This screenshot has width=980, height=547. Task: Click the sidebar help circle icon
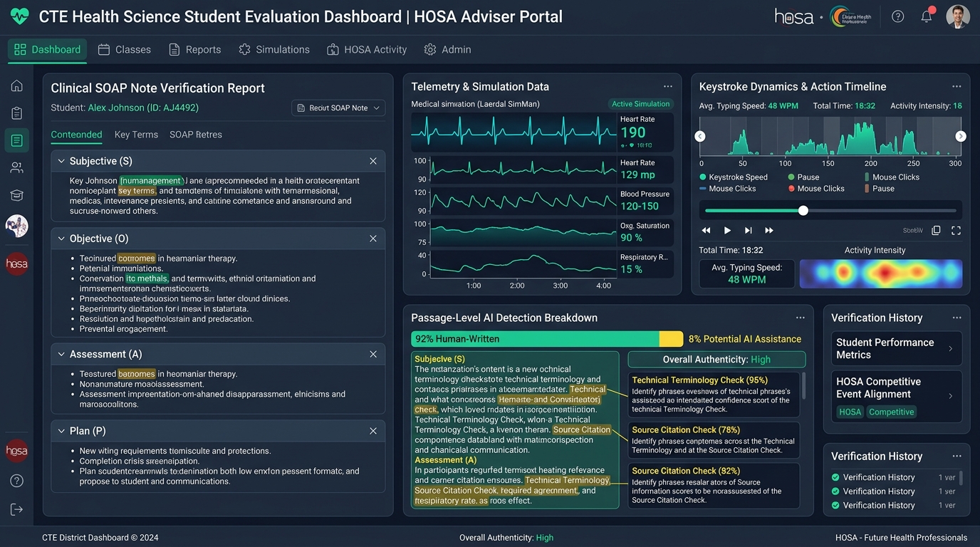(16, 481)
